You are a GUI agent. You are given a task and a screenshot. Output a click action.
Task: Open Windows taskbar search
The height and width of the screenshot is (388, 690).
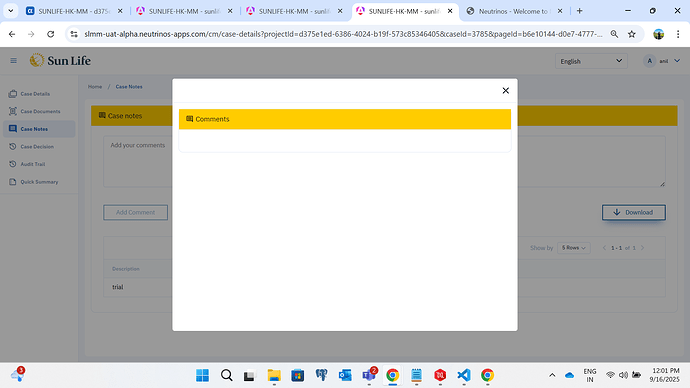pos(226,375)
